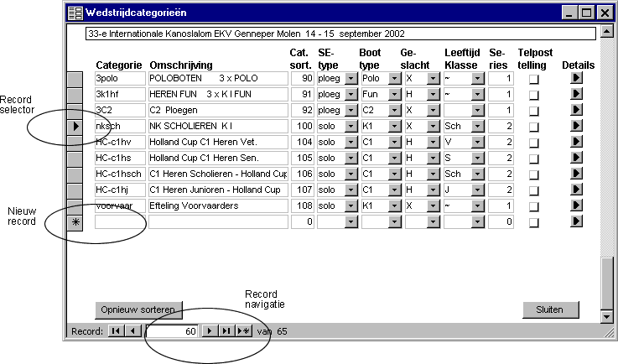This screenshot has height=364, width=618.
Task: Open details for the HC-c1hsch row
Action: 576,174
